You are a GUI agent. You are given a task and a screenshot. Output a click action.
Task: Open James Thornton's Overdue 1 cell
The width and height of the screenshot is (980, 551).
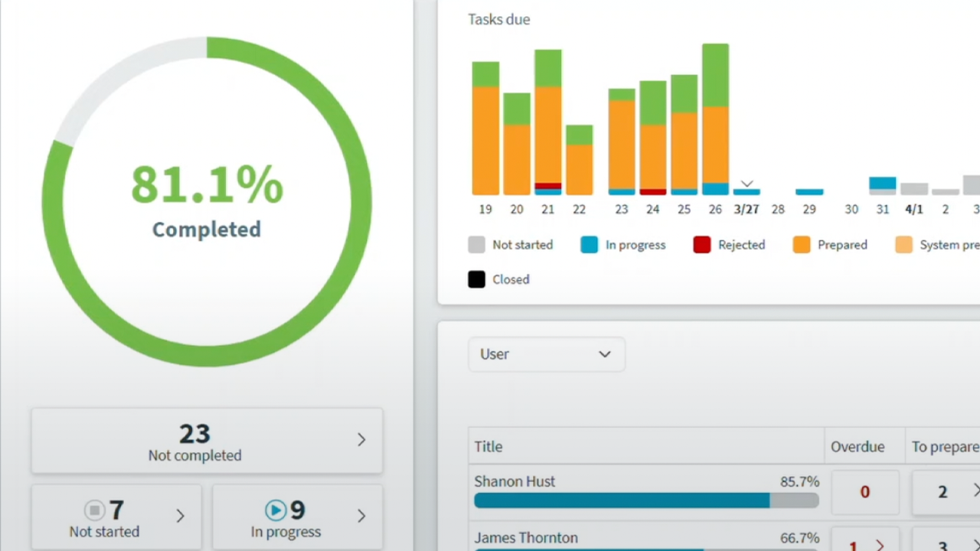pos(865,540)
